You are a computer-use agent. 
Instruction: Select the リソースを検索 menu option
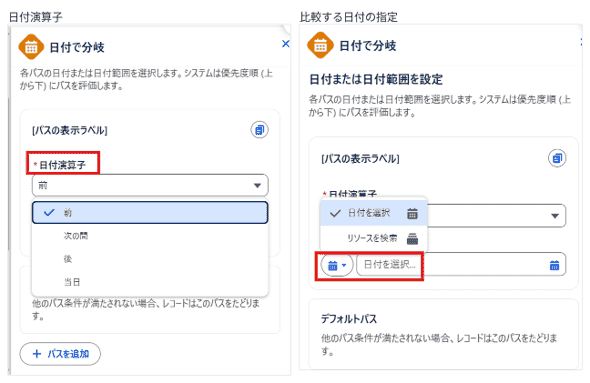coord(374,238)
